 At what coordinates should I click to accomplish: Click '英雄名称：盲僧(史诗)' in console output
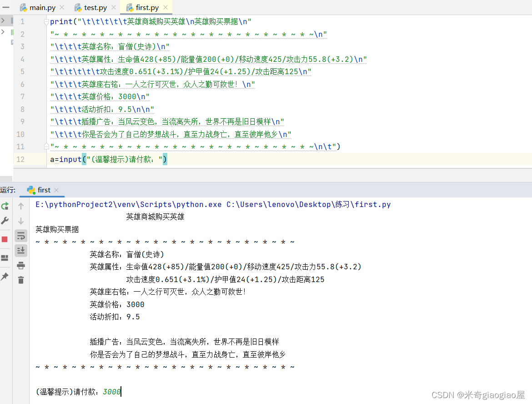(127, 254)
